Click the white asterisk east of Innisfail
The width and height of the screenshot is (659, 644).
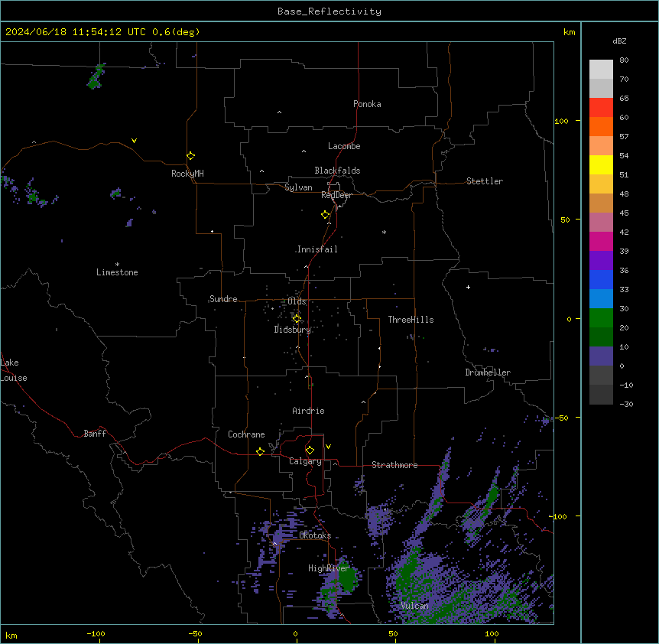[x=384, y=232]
